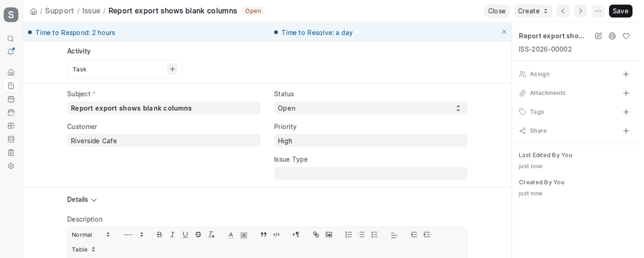Viewport: 644px width, 258px height.
Task: Pick the text background highlight color
Action: 244,235
